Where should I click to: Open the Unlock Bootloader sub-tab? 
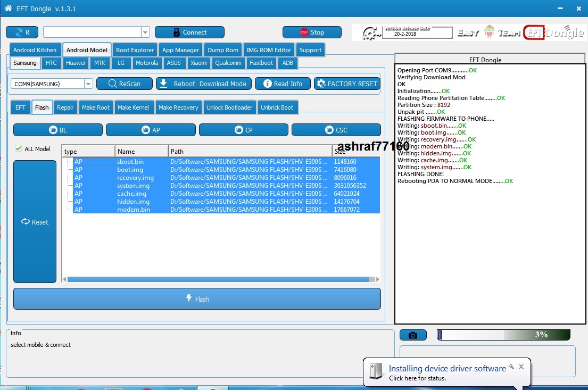coord(229,107)
